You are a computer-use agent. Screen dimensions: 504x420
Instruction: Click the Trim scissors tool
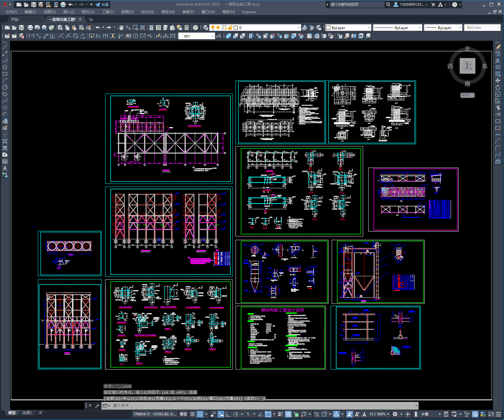498,108
